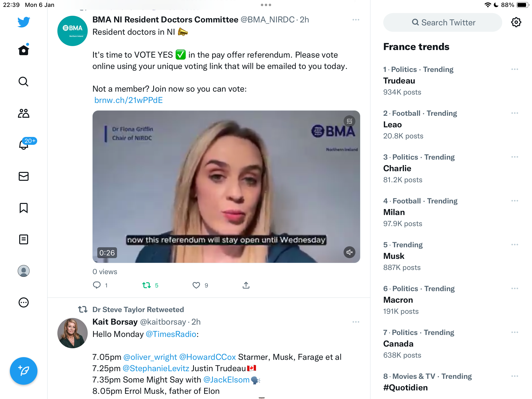Open Lists icon in sidebar
The height and width of the screenshot is (399, 532).
click(x=24, y=239)
